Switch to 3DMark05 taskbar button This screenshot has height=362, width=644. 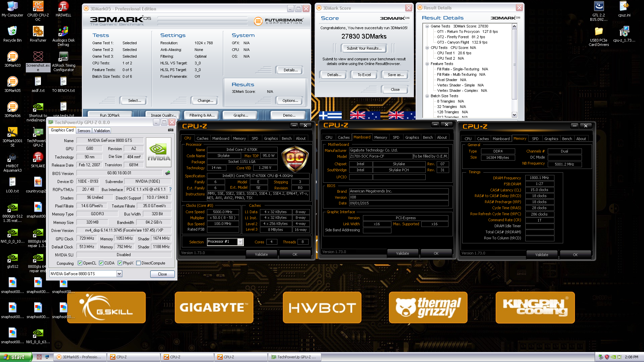coord(80,357)
